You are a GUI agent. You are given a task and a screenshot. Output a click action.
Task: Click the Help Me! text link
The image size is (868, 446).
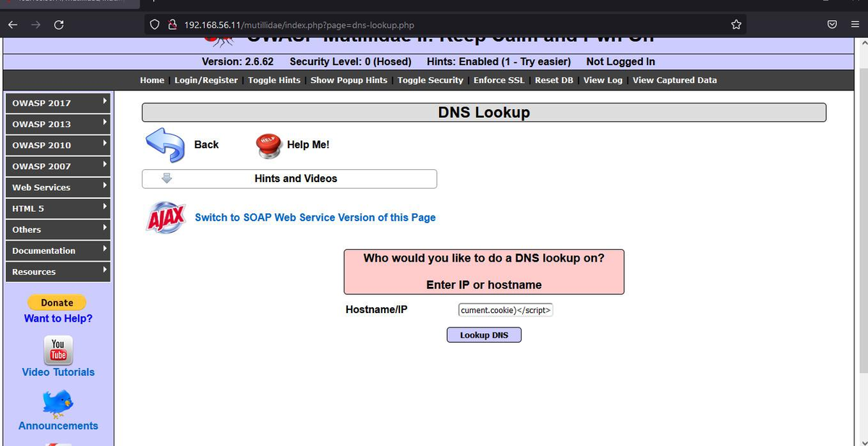tap(308, 145)
